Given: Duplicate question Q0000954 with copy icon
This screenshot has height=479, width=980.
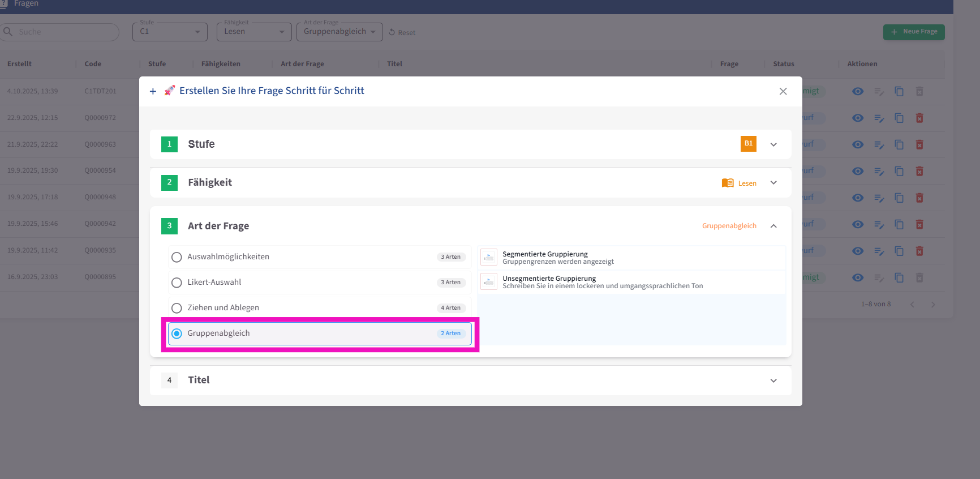Looking at the screenshot, I should (x=899, y=171).
